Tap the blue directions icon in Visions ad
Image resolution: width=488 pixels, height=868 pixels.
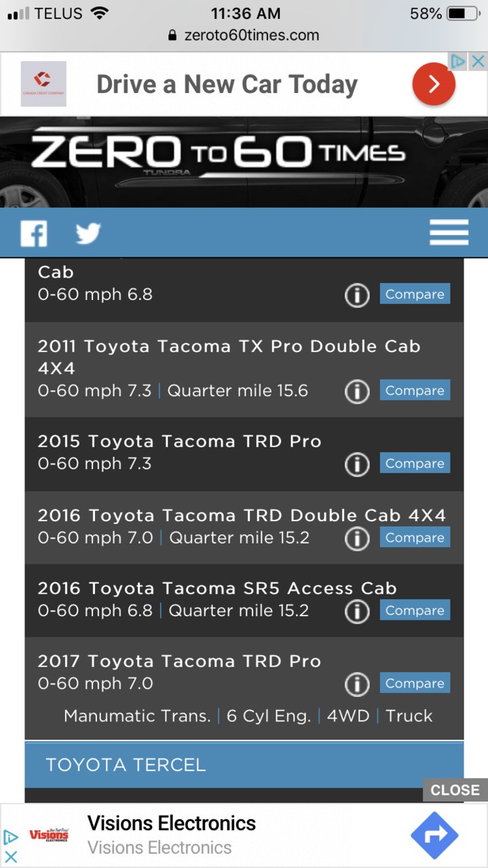coord(434,835)
